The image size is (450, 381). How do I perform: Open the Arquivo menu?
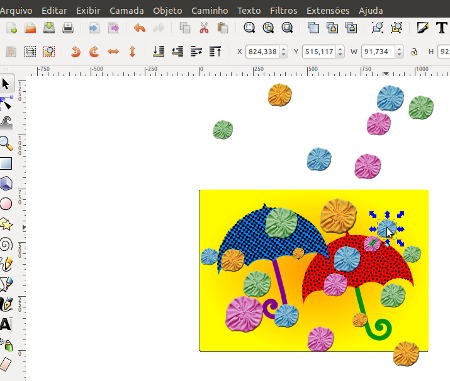point(16,11)
